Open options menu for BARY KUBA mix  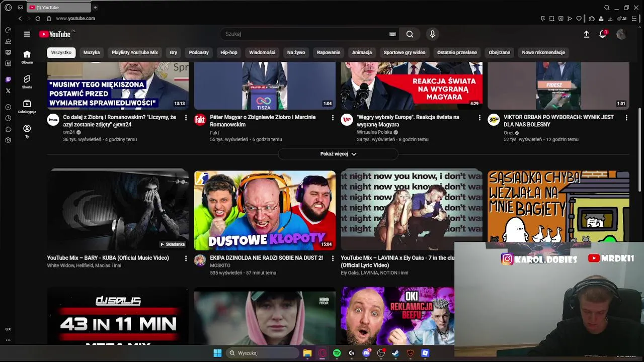coord(186,258)
